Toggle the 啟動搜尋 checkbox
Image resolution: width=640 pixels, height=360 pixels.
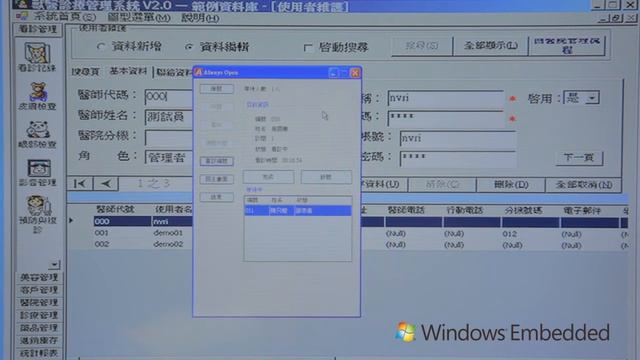point(308,47)
